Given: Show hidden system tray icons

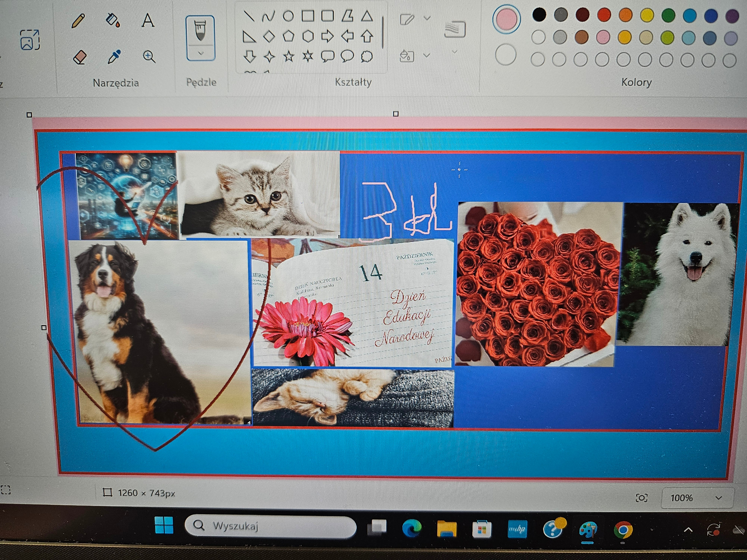Looking at the screenshot, I should 688,530.
